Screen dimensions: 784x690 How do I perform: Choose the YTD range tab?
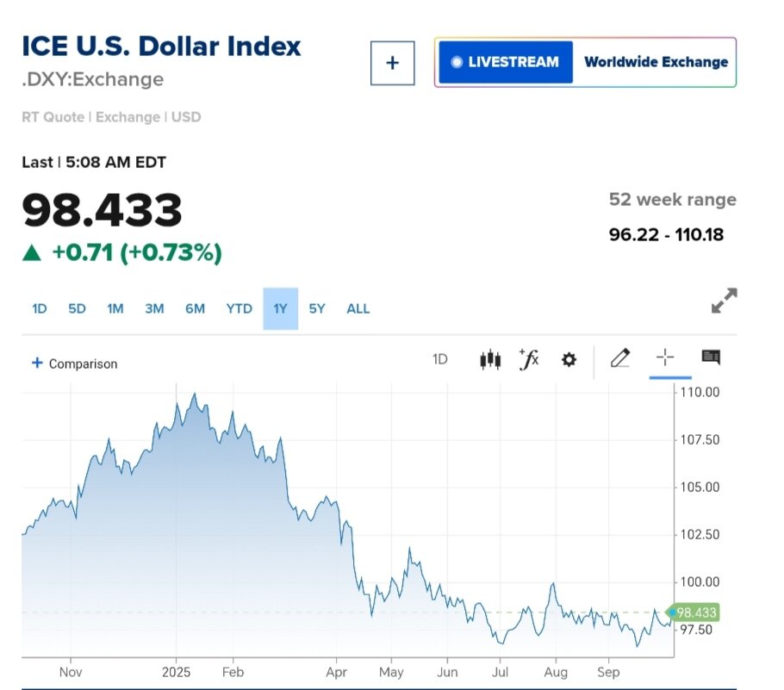pyautogui.click(x=239, y=308)
